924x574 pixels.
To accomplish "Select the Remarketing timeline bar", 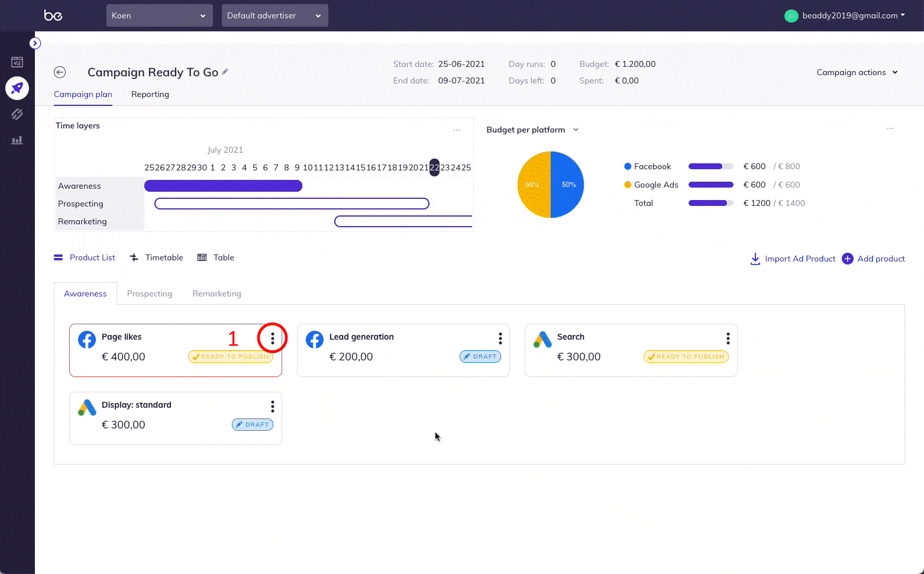I will (x=403, y=221).
